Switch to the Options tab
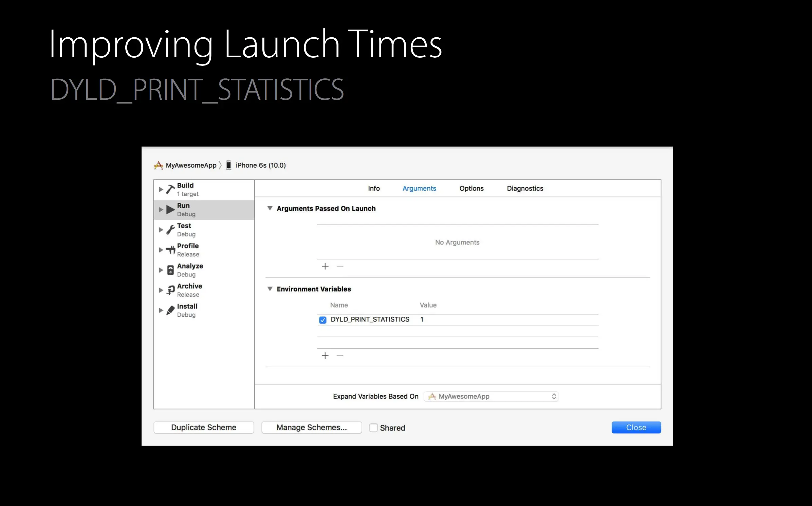812x506 pixels. 471,189
